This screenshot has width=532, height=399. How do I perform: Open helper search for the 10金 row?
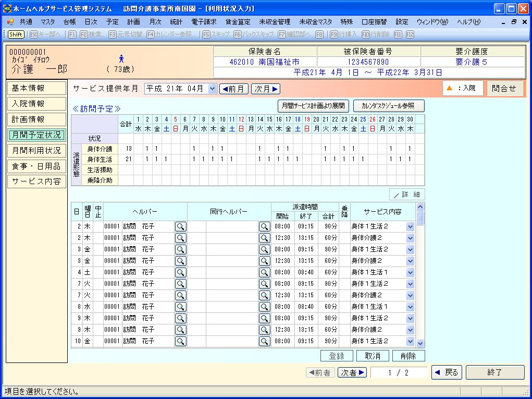[180, 341]
